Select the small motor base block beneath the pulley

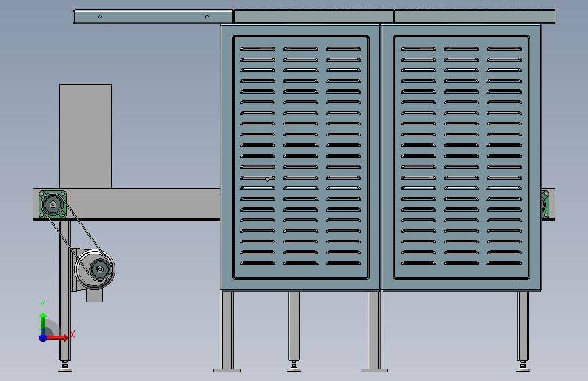94,295
